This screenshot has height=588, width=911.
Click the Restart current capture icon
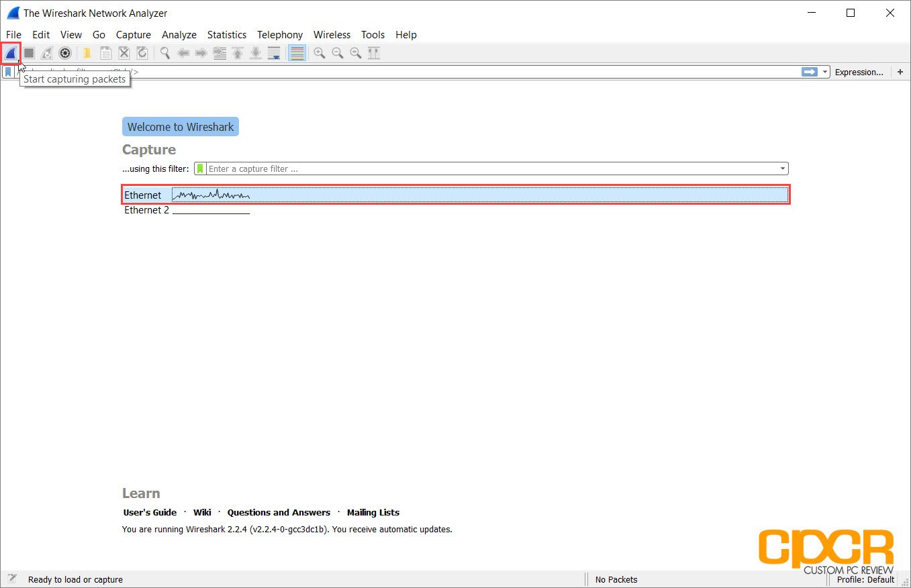coord(47,53)
